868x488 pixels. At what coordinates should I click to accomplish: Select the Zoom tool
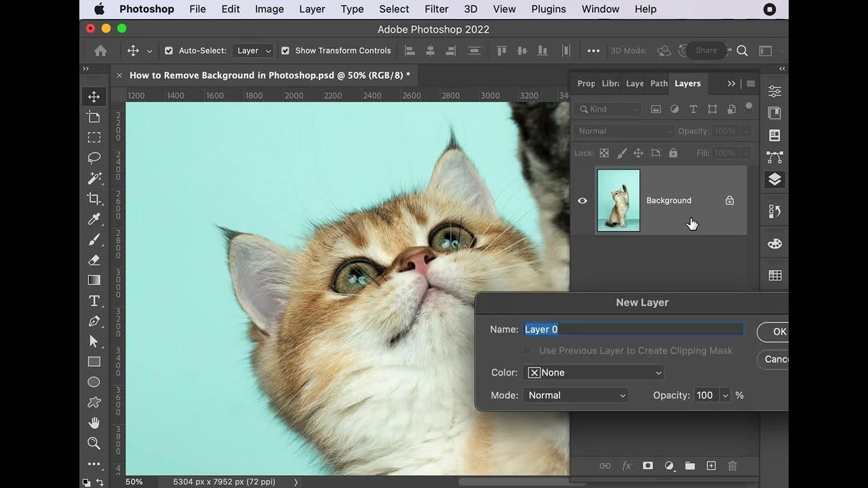[94, 443]
